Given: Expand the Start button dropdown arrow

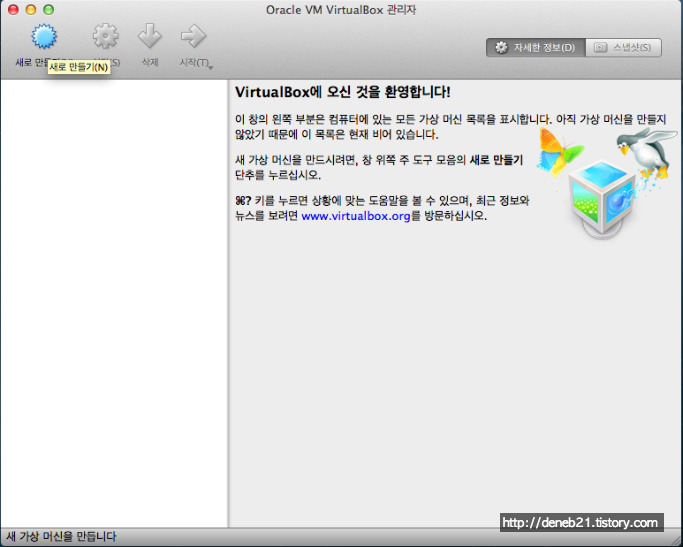Looking at the screenshot, I should point(211,68).
